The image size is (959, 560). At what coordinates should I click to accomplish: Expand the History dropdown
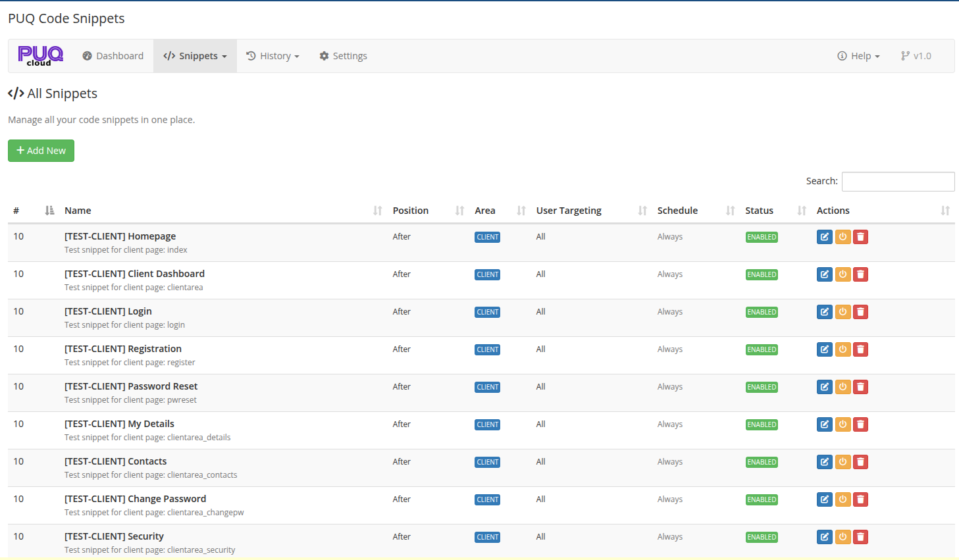(x=272, y=56)
